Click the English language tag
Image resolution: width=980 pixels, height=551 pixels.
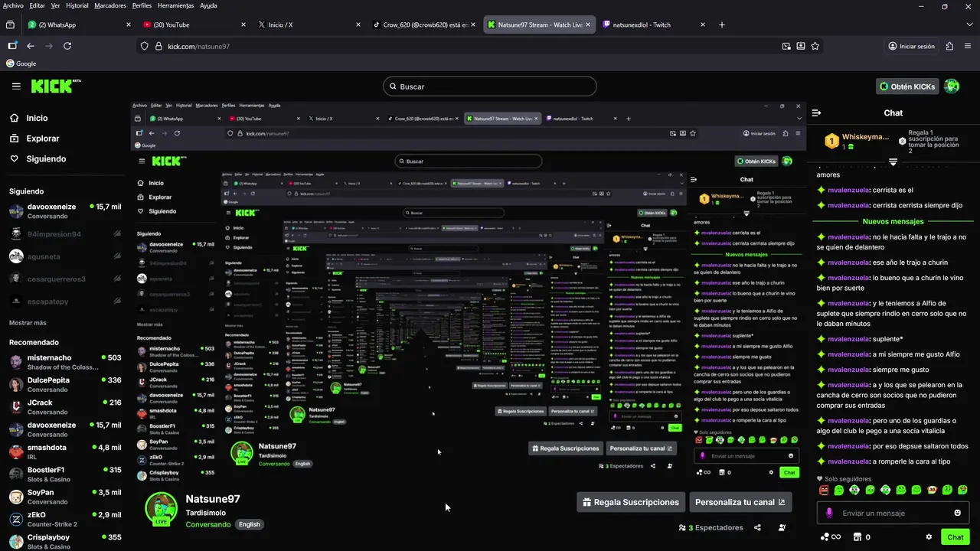point(249,524)
